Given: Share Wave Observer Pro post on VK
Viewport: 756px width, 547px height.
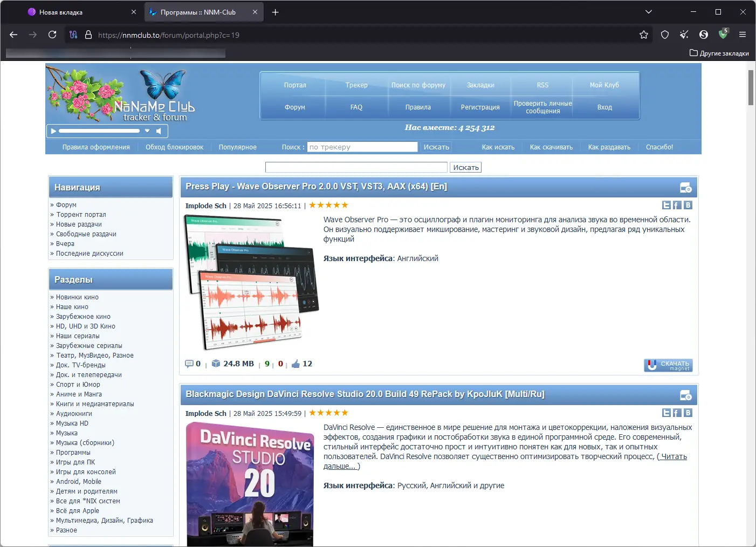Looking at the screenshot, I should [688, 205].
